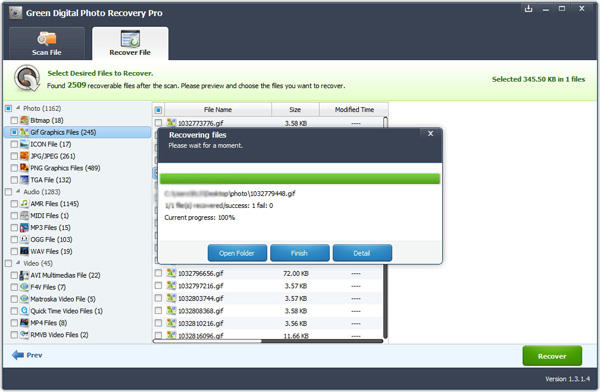Sort by the Modified Time column header
600x392 pixels.
(x=354, y=109)
